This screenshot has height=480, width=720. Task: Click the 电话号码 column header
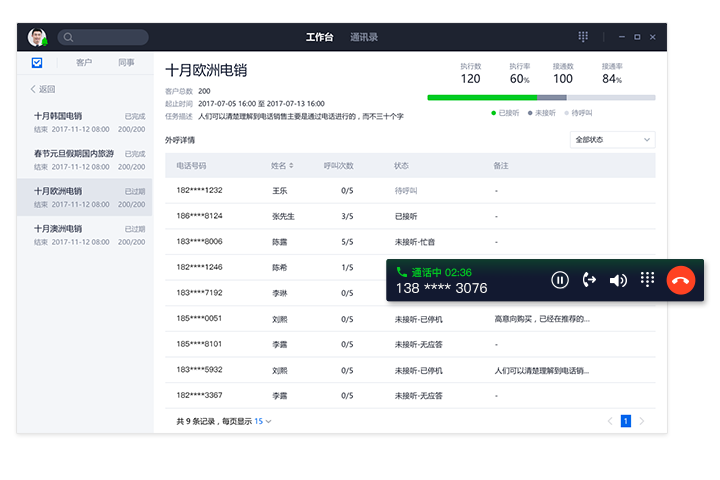(x=191, y=166)
